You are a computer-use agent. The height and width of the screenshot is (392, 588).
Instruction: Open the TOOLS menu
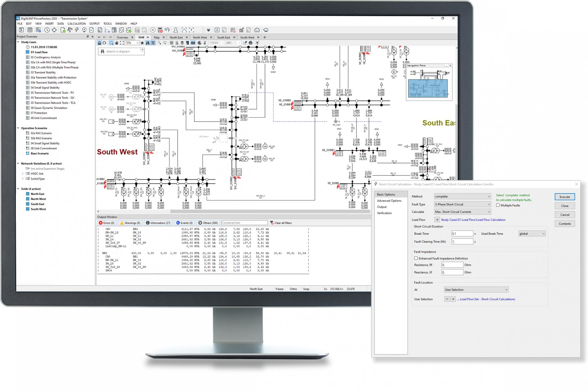(x=107, y=24)
